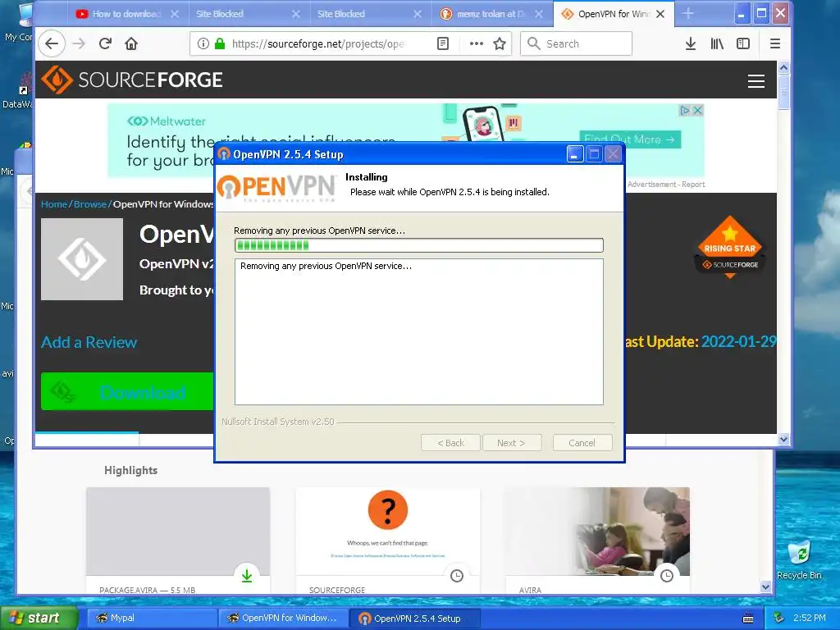The height and width of the screenshot is (630, 840).
Task: Click the clock icon on Avira card
Action: click(x=666, y=576)
